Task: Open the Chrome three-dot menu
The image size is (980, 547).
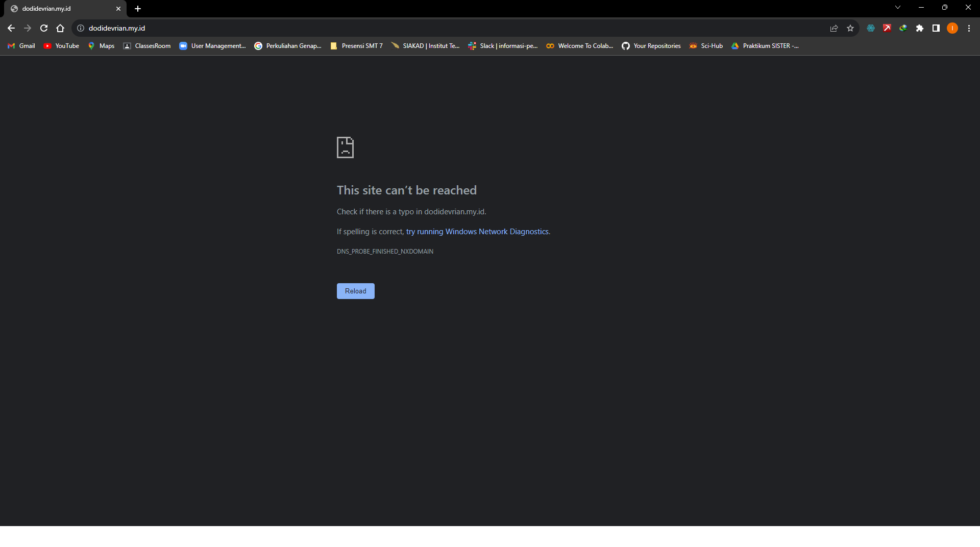Action: tap(969, 28)
